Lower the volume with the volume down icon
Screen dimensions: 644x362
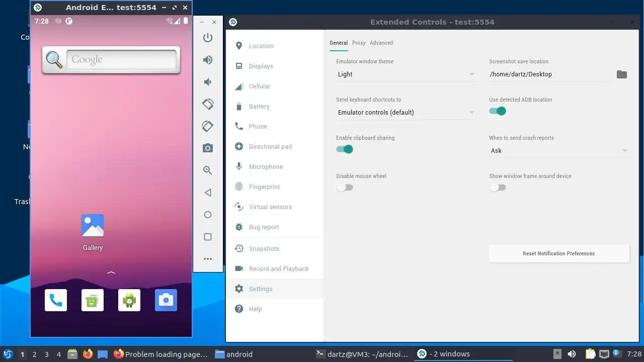[x=208, y=82]
